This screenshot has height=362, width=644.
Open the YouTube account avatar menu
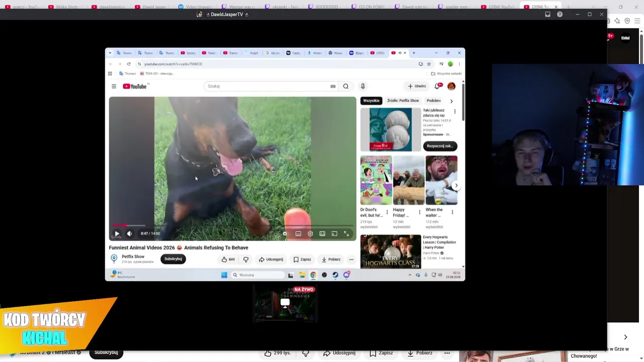(451, 86)
